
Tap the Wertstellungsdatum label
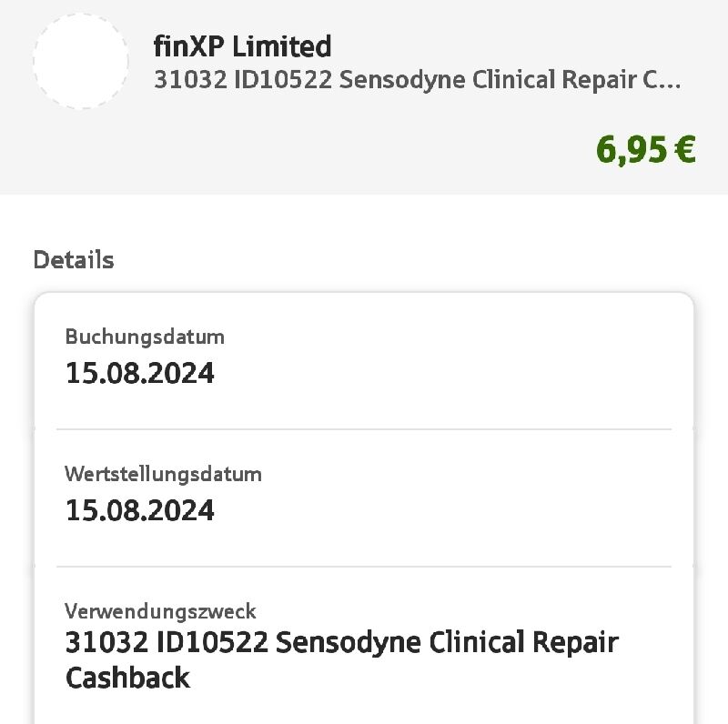[x=164, y=474]
